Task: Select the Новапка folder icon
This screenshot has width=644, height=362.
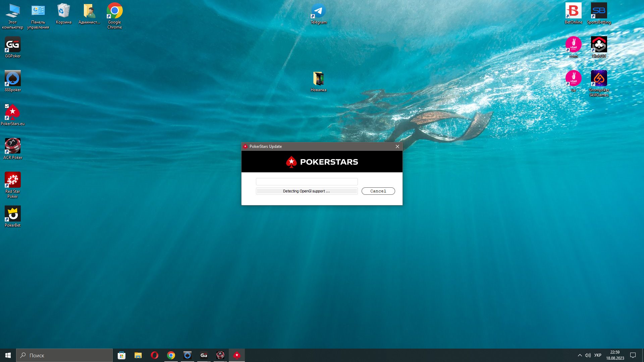Action: coord(318,81)
